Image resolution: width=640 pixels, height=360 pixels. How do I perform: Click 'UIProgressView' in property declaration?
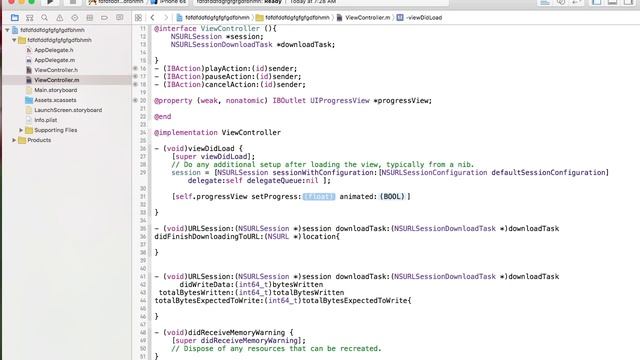pyautogui.click(x=340, y=100)
